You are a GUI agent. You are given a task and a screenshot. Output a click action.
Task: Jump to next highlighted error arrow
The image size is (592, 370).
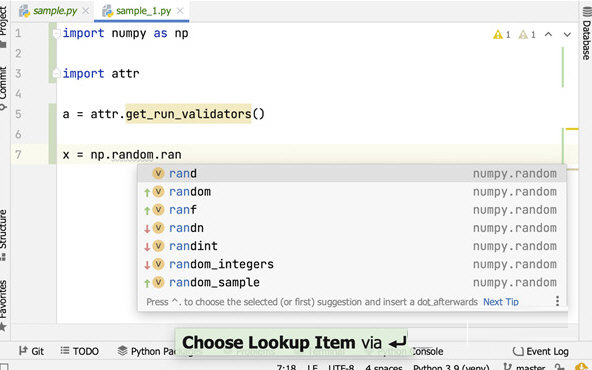567,34
